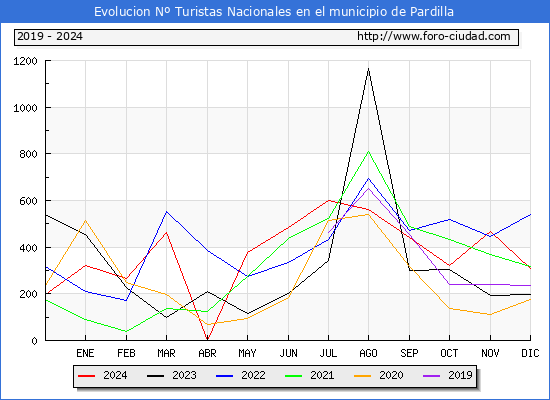Click the 600 y-axis value
This screenshot has width=550, height=400.
tap(28, 201)
